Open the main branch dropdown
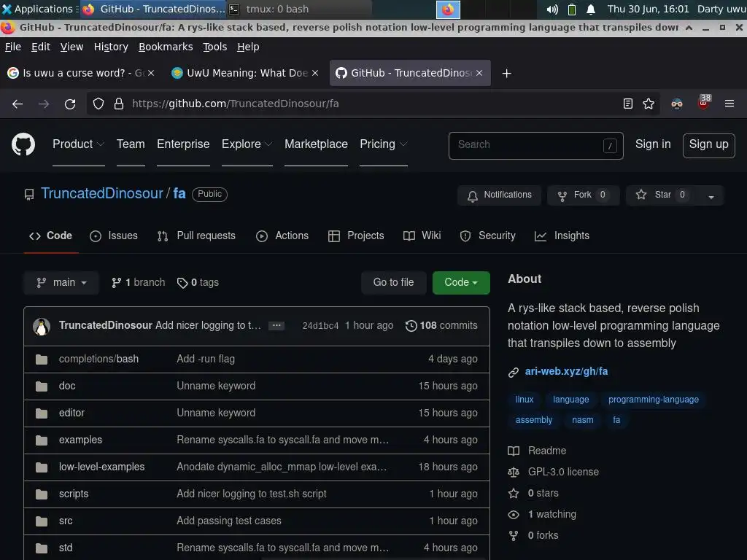This screenshot has height=560, width=747. point(61,283)
